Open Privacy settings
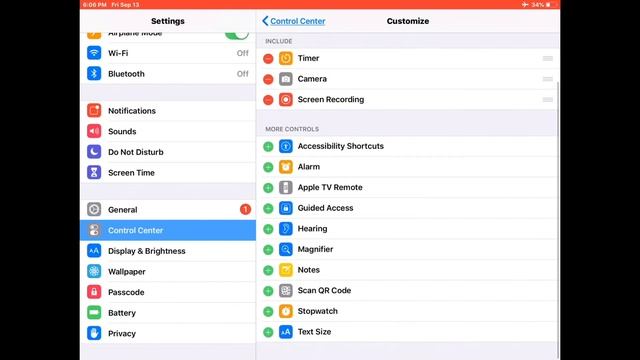This screenshot has width=640, height=360. [x=168, y=333]
